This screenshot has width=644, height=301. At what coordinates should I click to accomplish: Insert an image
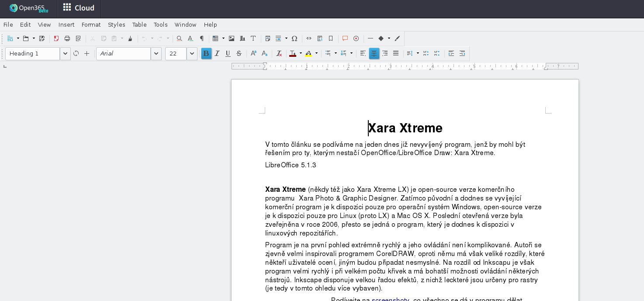tap(232, 38)
